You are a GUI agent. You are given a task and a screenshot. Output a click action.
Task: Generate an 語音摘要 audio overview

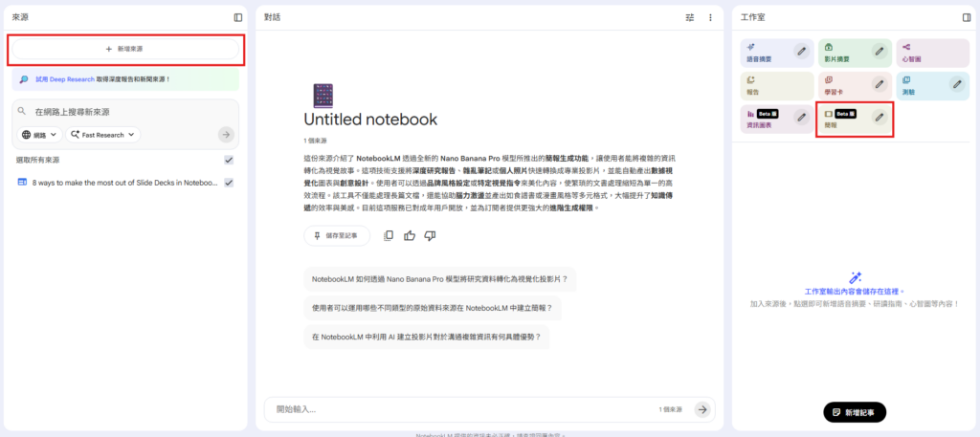point(777,53)
